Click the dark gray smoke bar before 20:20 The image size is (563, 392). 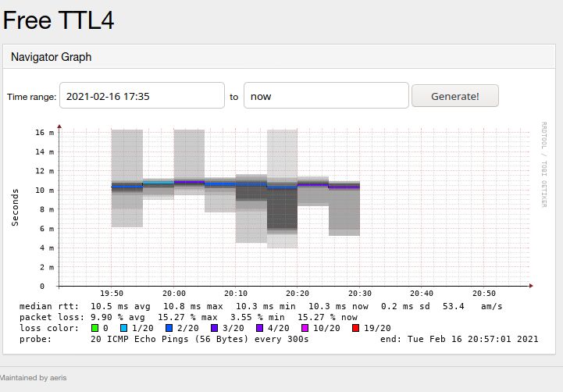coord(282,208)
